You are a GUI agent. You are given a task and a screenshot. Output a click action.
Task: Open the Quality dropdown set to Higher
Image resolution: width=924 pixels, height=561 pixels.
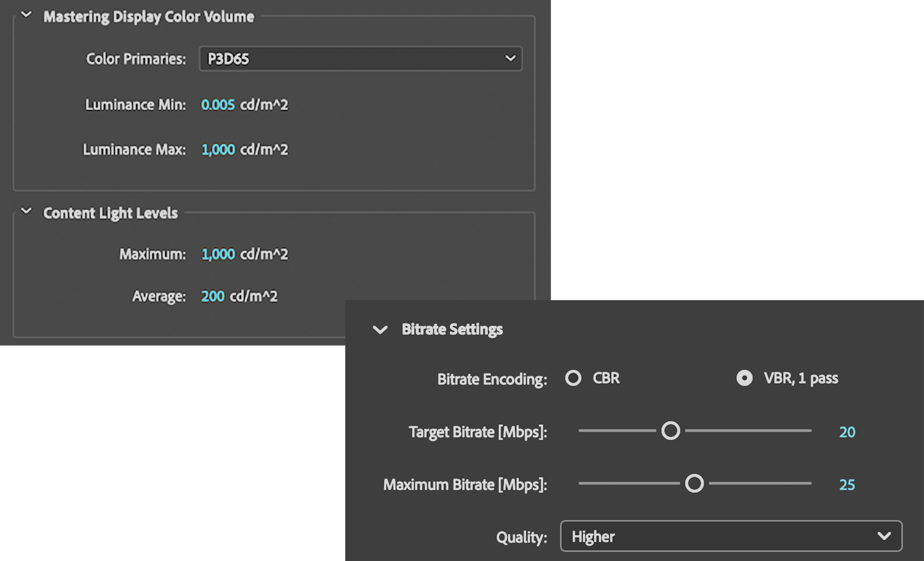(730, 536)
